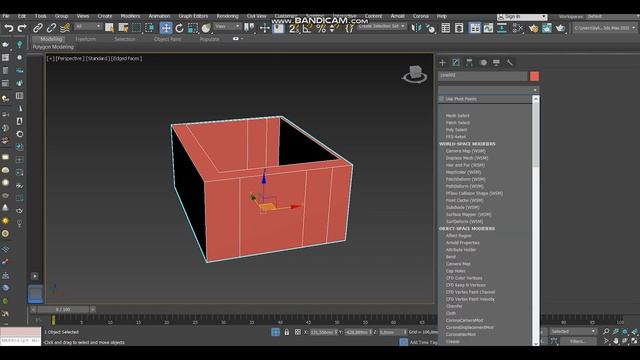Activate Select and Scale tool
Viewport: 640px width, 360px height.
point(193,28)
